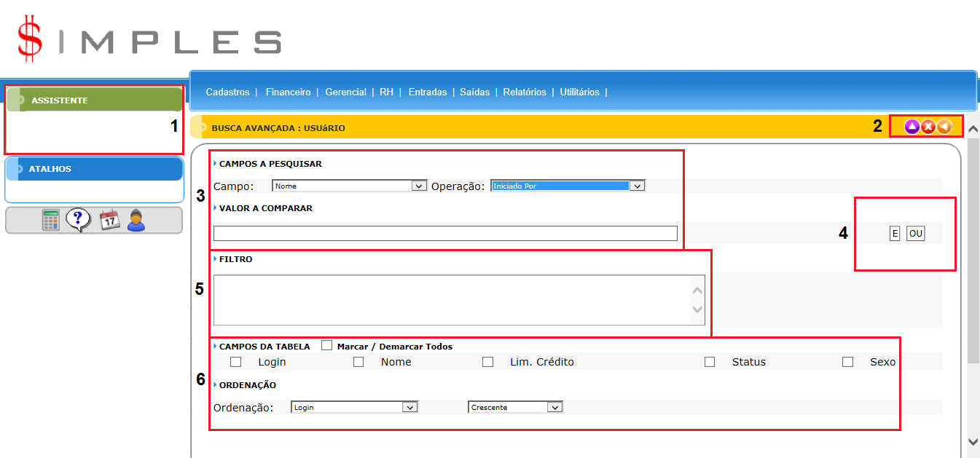Open the calculator icon in the shortcuts bar
The width and height of the screenshot is (980, 458).
pyautogui.click(x=50, y=221)
